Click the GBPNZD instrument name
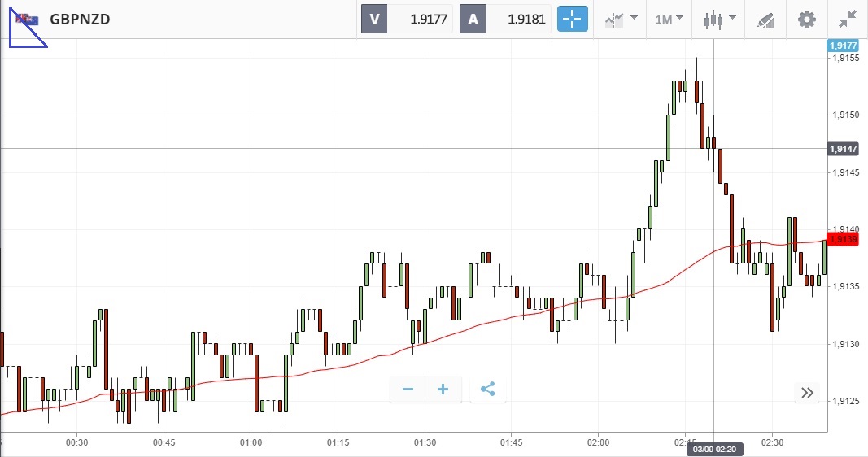This screenshot has width=868, height=457. 80,19
